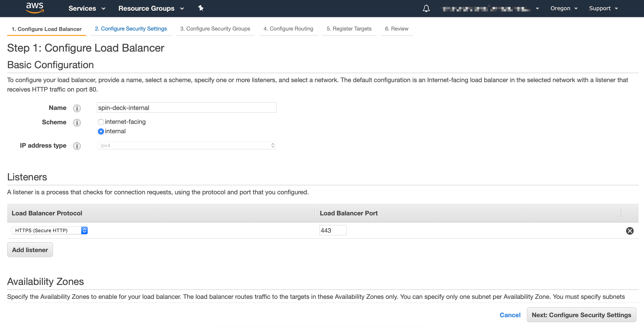The image size is (644, 328).
Task: Click Next: Configure Security Settings button
Action: (x=581, y=315)
